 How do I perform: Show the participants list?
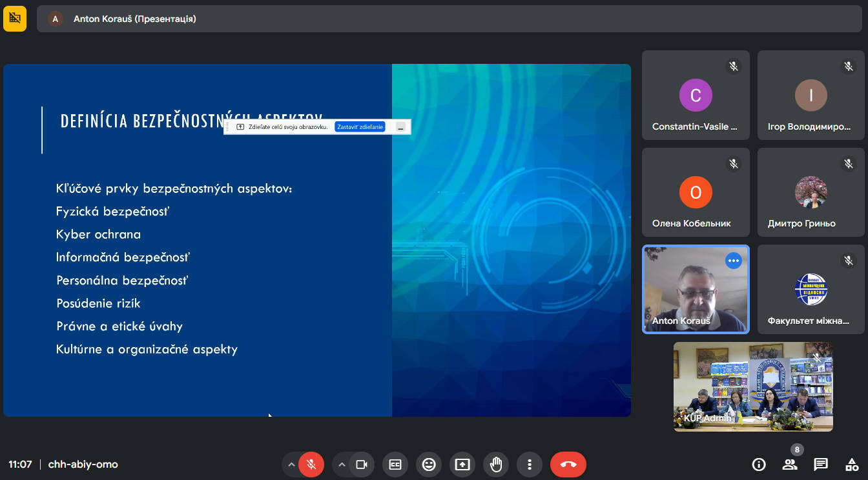tap(789, 465)
